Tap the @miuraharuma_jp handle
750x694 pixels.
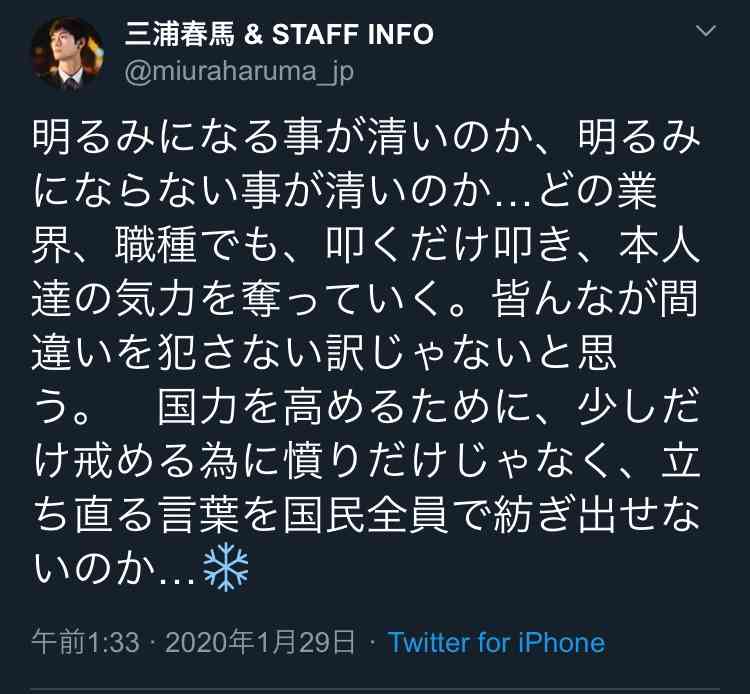tap(239, 72)
